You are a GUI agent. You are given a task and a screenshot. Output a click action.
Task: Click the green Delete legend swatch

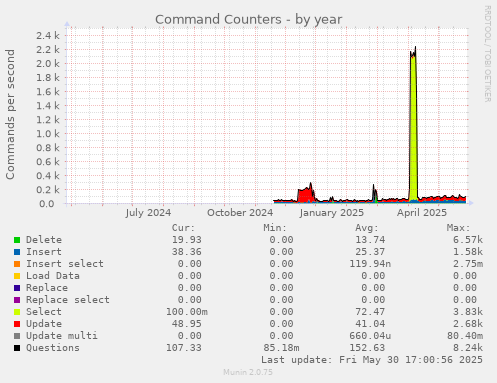tap(17, 240)
